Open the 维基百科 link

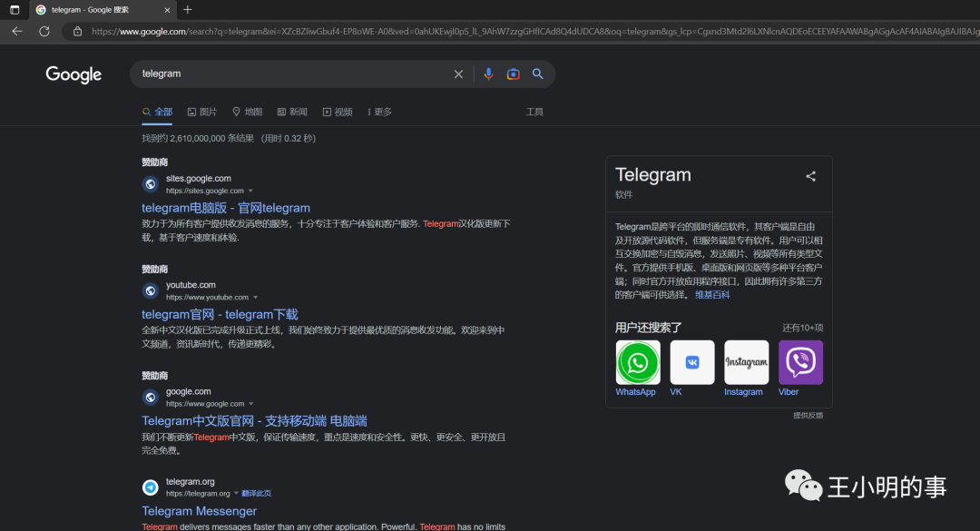[712, 295]
